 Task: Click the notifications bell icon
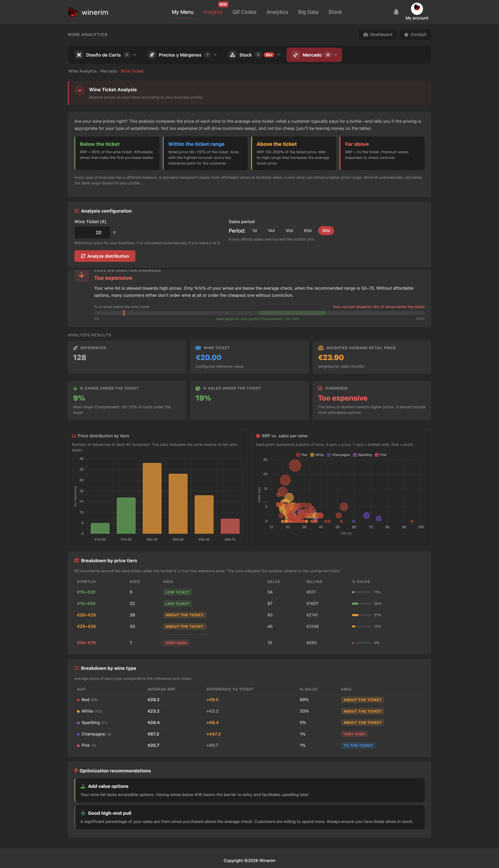396,12
